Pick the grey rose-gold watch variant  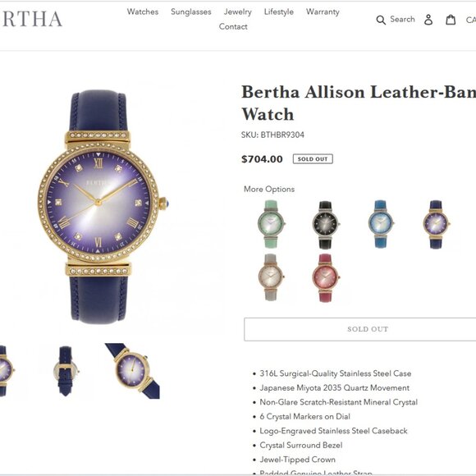coord(271,277)
